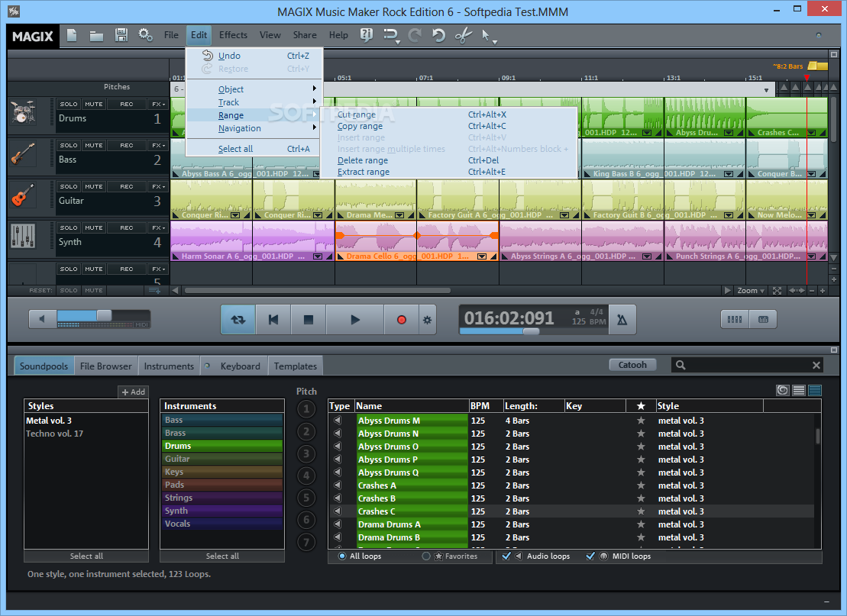Open the Templates tab
Image resolution: width=847 pixels, height=616 pixels.
296,366
